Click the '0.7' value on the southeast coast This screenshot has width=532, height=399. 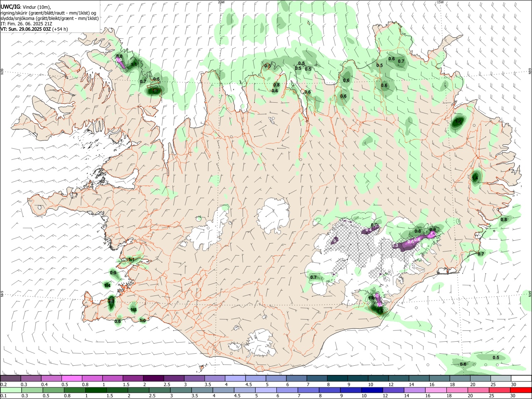(481, 254)
